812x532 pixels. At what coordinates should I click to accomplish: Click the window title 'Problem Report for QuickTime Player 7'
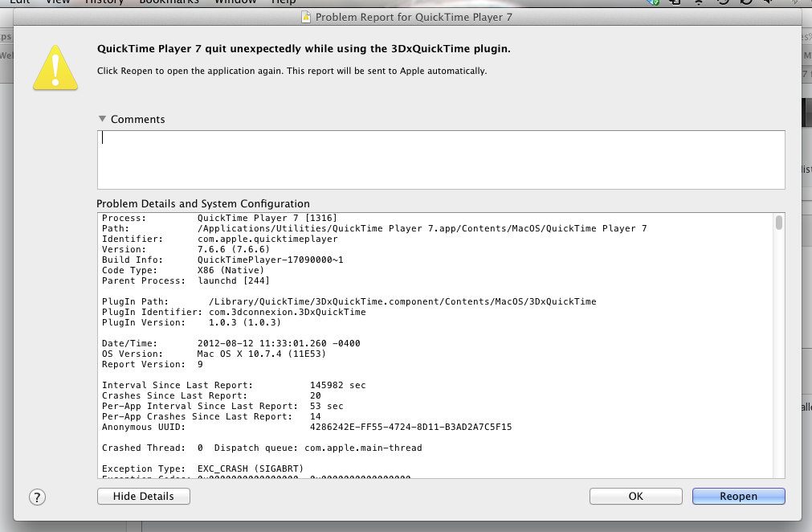click(414, 17)
